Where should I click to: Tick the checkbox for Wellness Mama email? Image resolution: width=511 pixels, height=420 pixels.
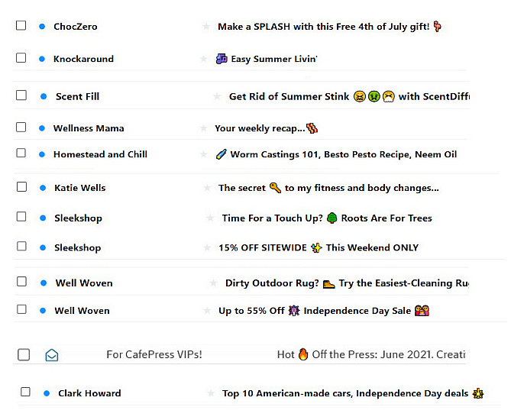(21, 128)
